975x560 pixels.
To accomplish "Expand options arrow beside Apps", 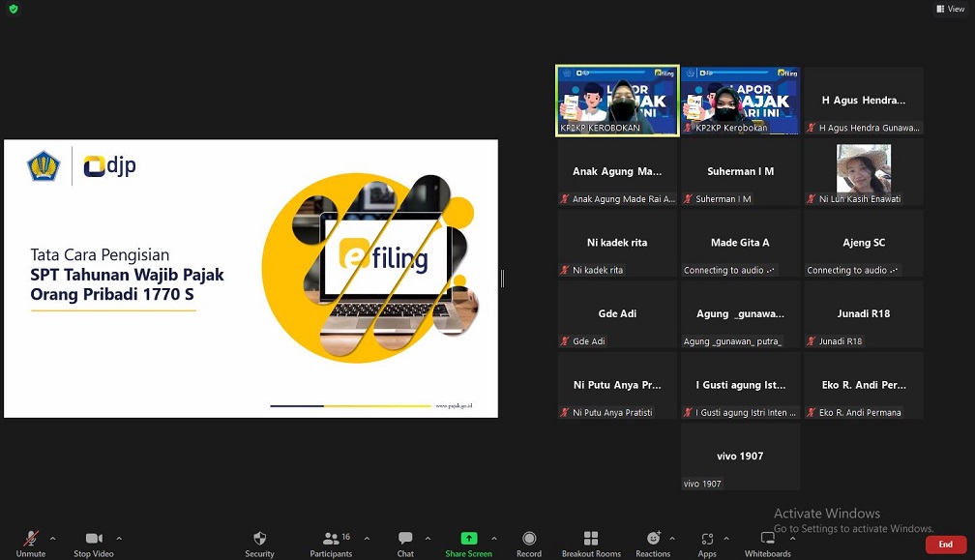I will click(726, 539).
